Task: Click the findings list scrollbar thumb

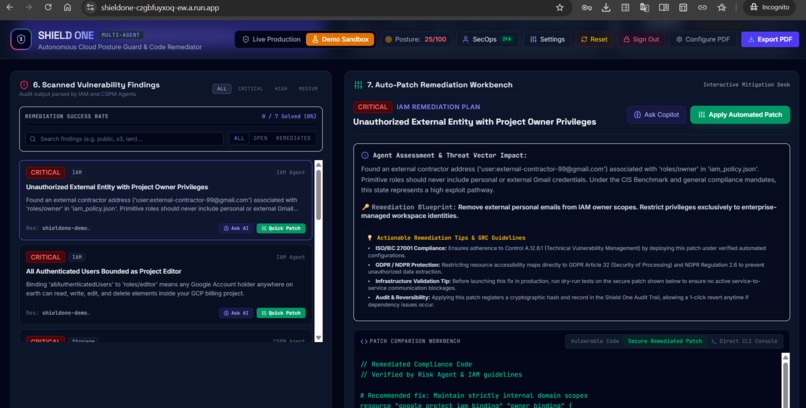Action: tap(318, 195)
